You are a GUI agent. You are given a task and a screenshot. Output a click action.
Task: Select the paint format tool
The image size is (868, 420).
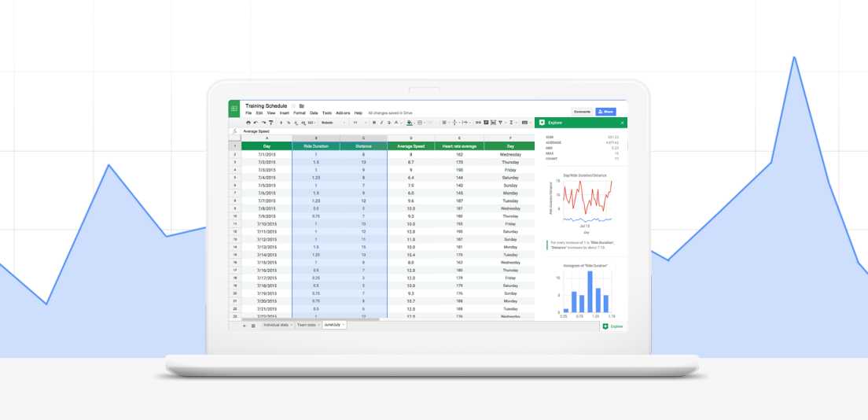tap(270, 123)
